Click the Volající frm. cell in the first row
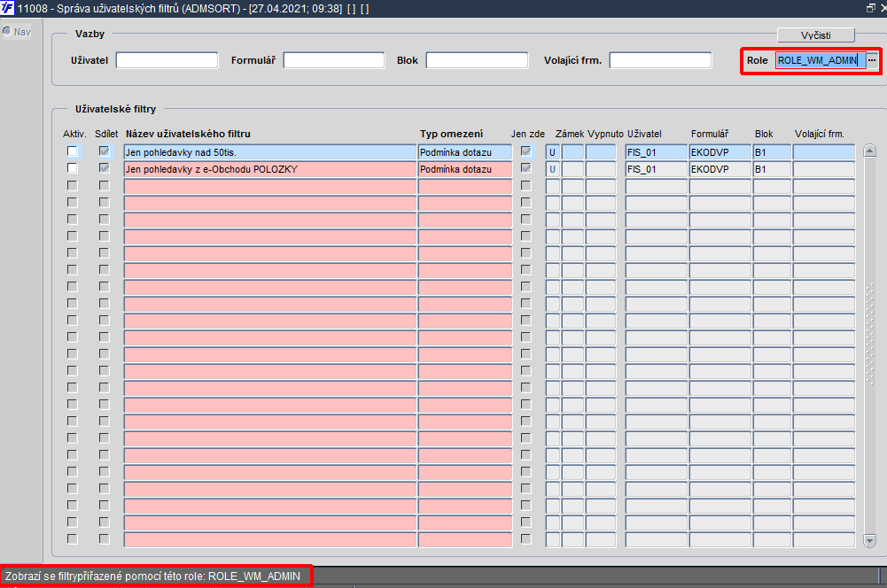The height and width of the screenshot is (588, 887). tap(824, 152)
